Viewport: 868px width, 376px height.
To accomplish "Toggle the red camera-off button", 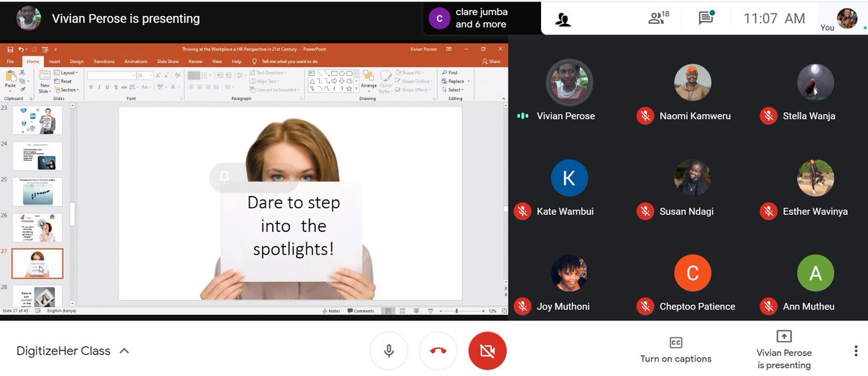I will coord(488,351).
